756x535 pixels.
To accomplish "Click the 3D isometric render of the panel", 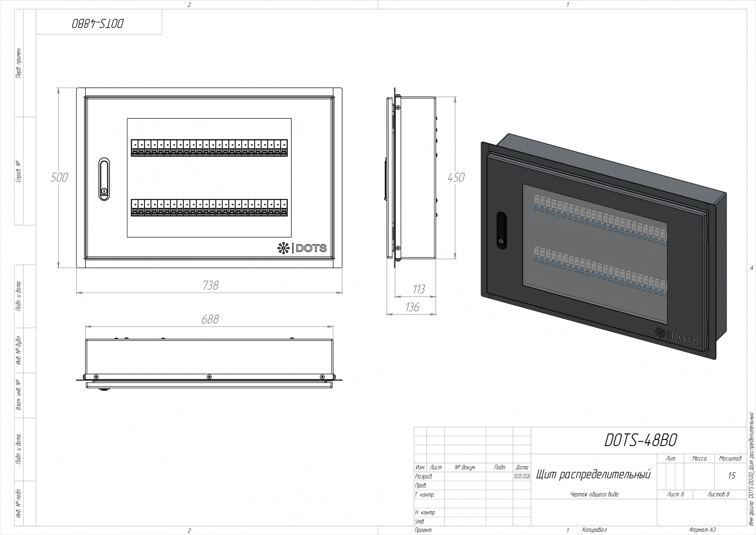I will [x=604, y=247].
